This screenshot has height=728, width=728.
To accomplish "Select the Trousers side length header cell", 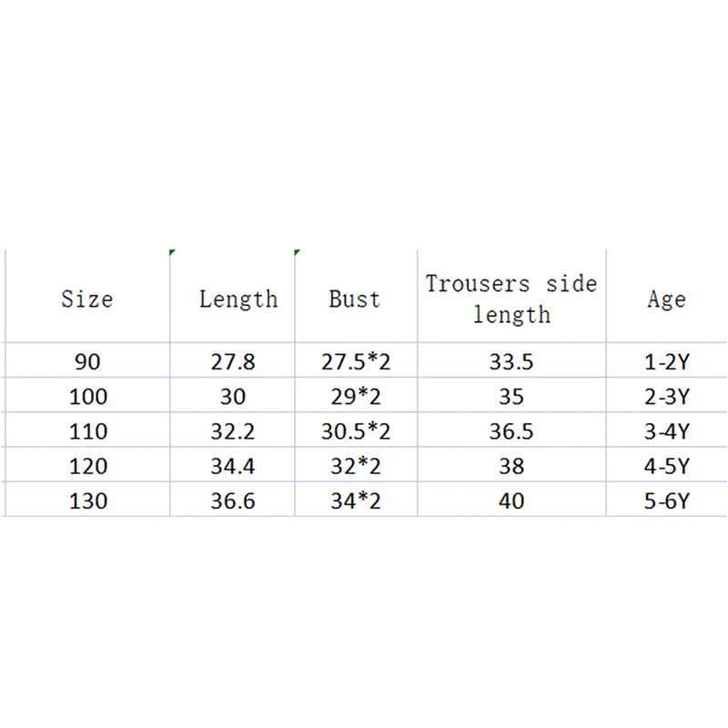I will point(511,298).
